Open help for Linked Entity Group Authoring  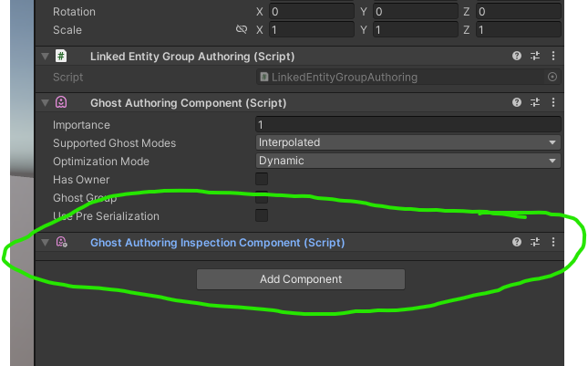tap(517, 57)
